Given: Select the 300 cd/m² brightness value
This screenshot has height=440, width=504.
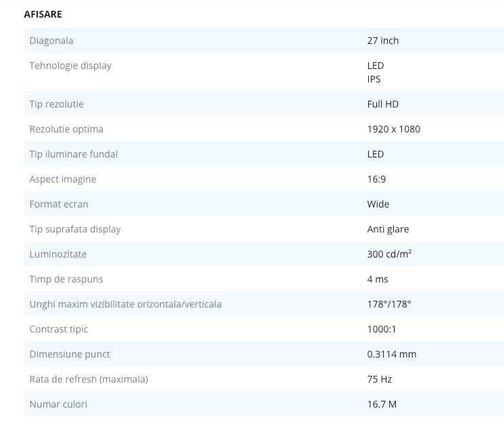Looking at the screenshot, I should [389, 254].
